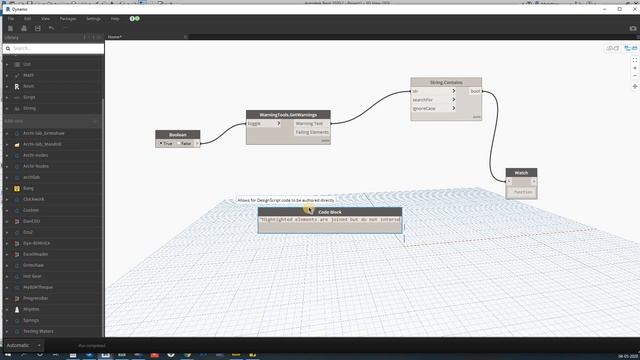Click Warning Text output port on GetWarnings node
Screen dimensions: 640x360
point(312,124)
